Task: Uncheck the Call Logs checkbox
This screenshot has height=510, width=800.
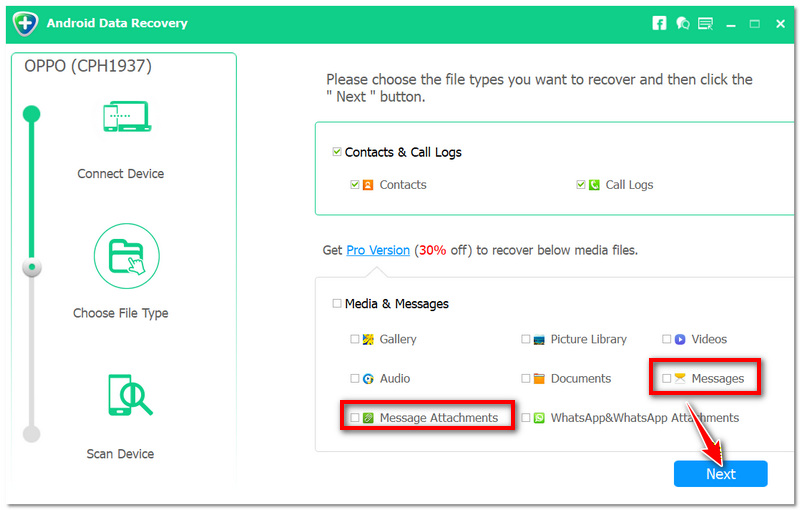Action: pos(581,184)
